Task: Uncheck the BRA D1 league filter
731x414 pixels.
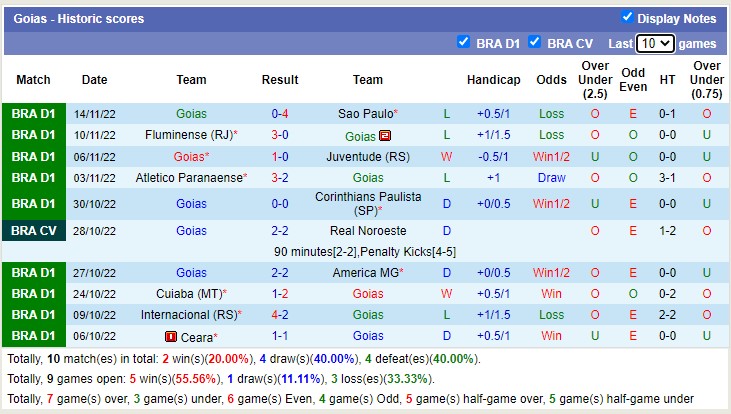Action: (x=463, y=42)
